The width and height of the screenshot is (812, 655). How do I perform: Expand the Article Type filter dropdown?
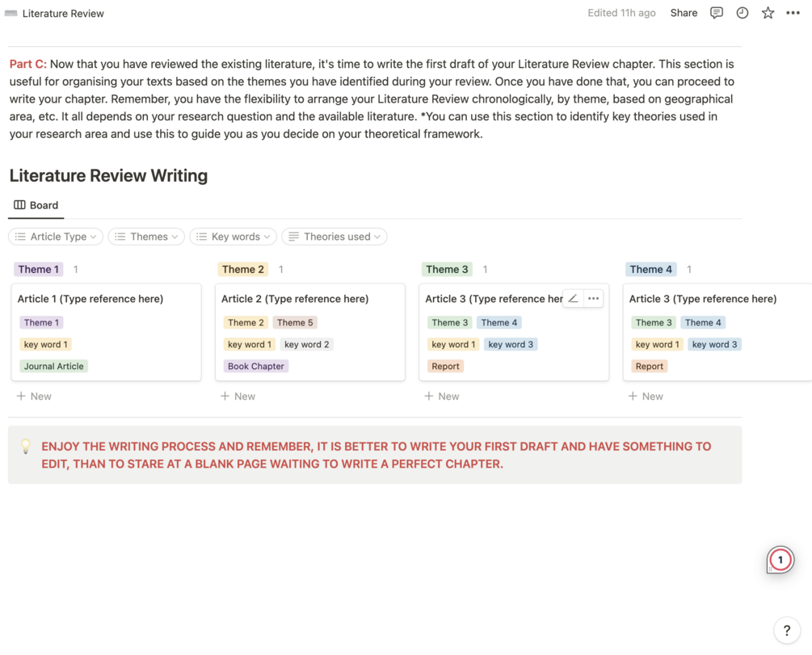pyautogui.click(x=56, y=237)
